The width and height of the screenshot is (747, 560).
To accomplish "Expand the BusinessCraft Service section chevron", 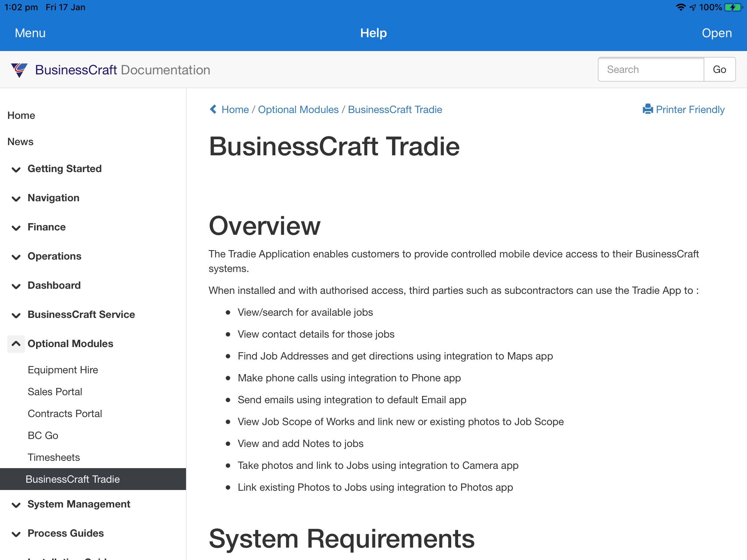I will point(16,315).
